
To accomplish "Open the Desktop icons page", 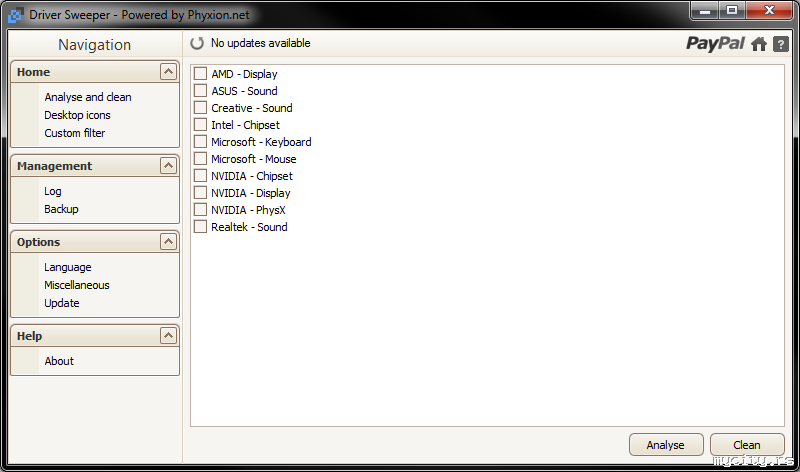I will [x=77, y=115].
